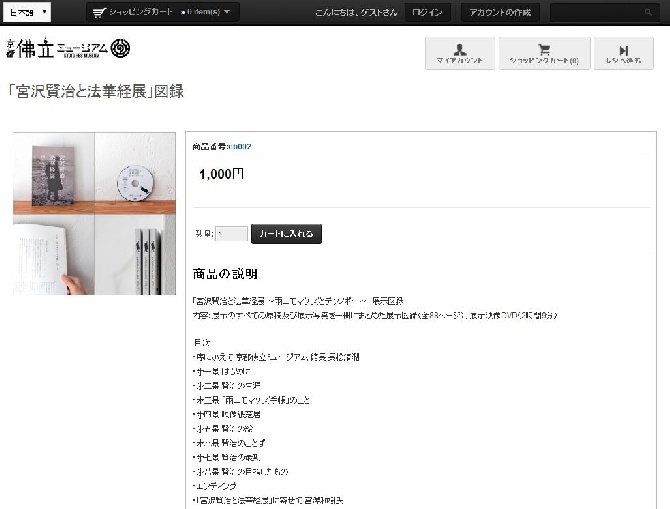670x509 pixels.
Task: Click the ショッピングカート label in the top bar
Action: [141, 12]
